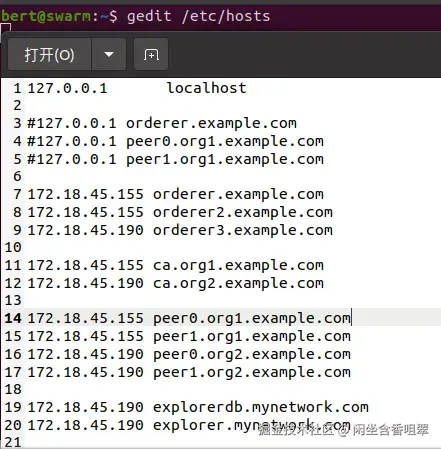
Task: Click the peer1.org1.example.com on line 15
Action: click(x=252, y=337)
